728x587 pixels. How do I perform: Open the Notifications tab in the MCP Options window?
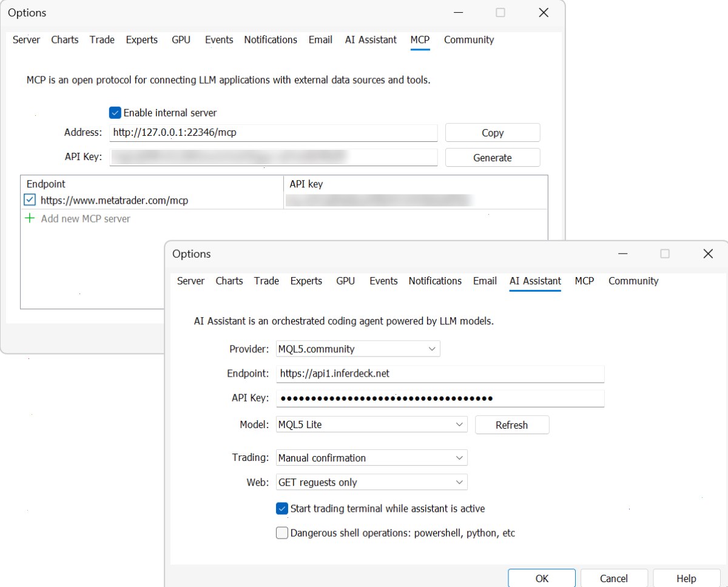click(271, 39)
